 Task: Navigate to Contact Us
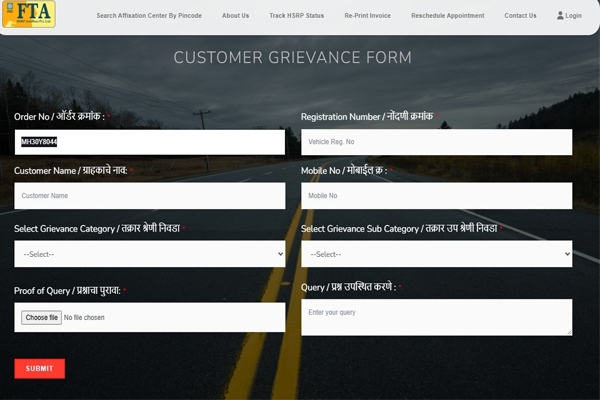(520, 16)
